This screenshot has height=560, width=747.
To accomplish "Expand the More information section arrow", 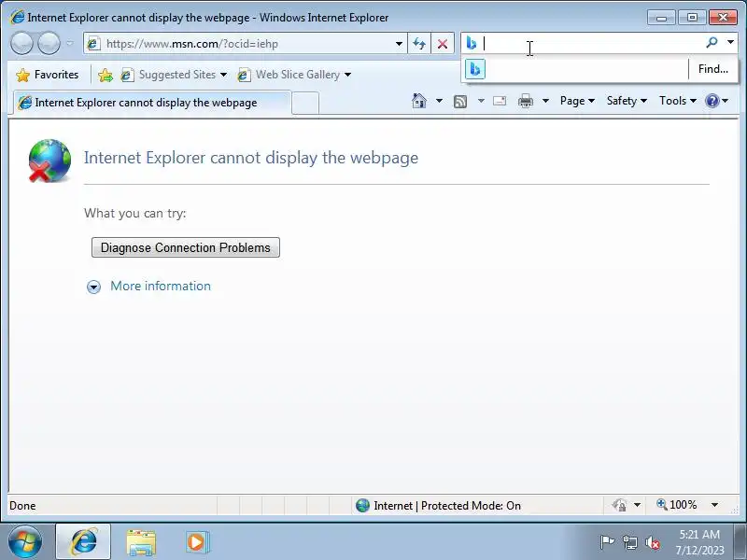I will 94,287.
